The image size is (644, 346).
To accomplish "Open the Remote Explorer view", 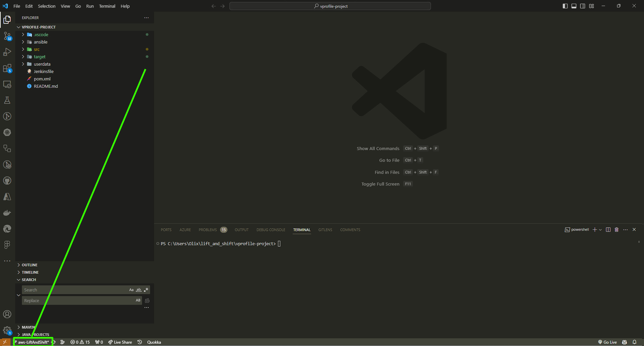I will pyautogui.click(x=7, y=84).
